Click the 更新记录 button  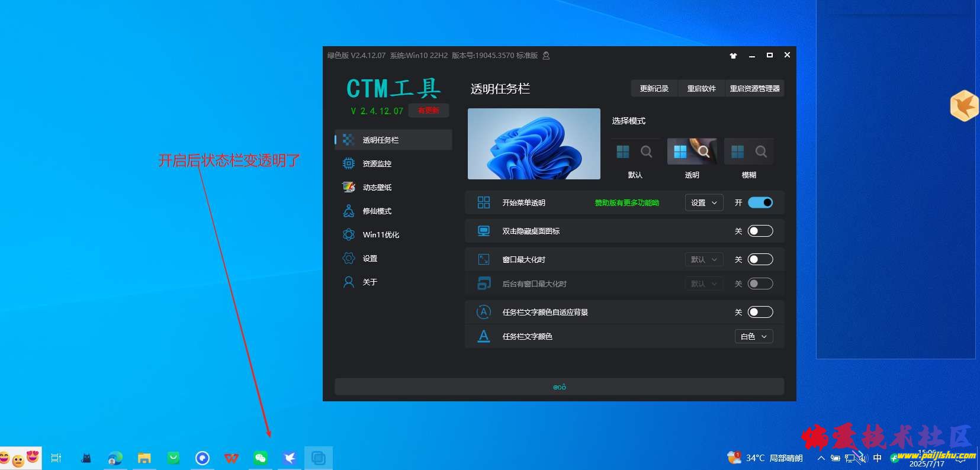[654, 89]
